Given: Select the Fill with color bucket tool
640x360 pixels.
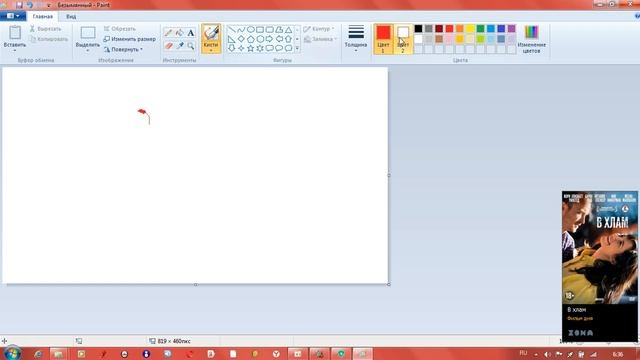Looking at the screenshot, I should pos(180,33).
